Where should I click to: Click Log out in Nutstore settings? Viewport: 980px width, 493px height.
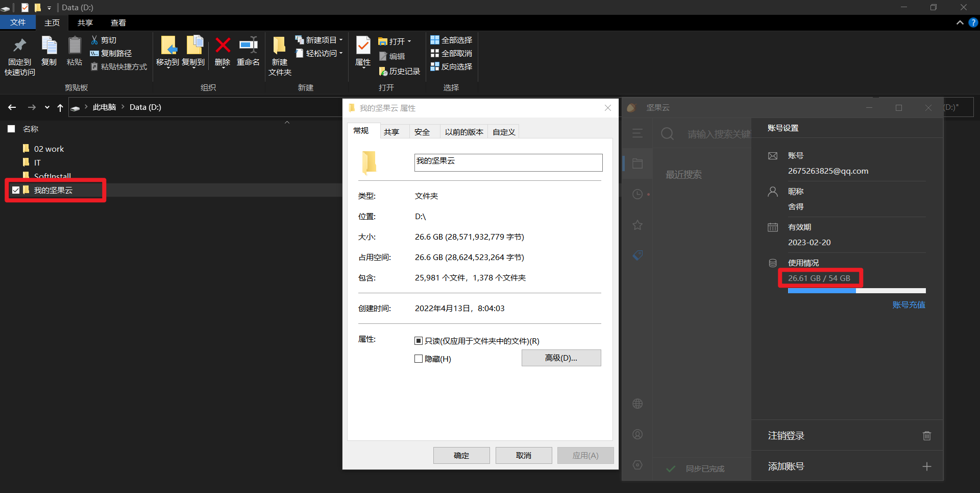786,436
